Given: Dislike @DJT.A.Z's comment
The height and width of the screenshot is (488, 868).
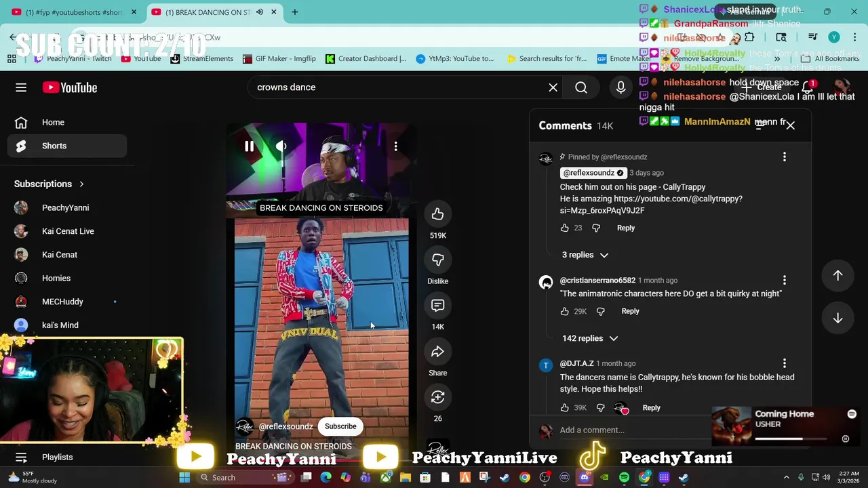Looking at the screenshot, I should coord(600,408).
